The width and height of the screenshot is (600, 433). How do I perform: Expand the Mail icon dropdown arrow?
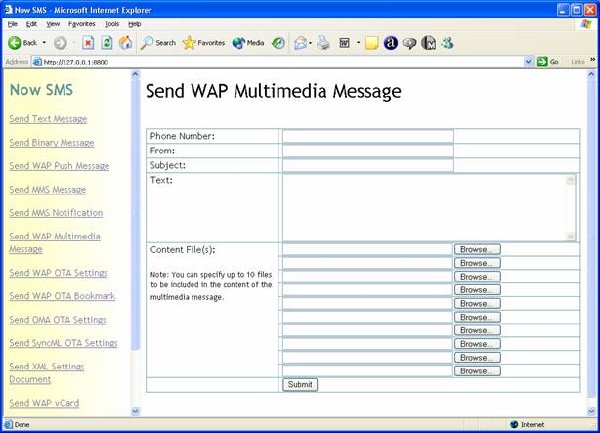pos(310,43)
